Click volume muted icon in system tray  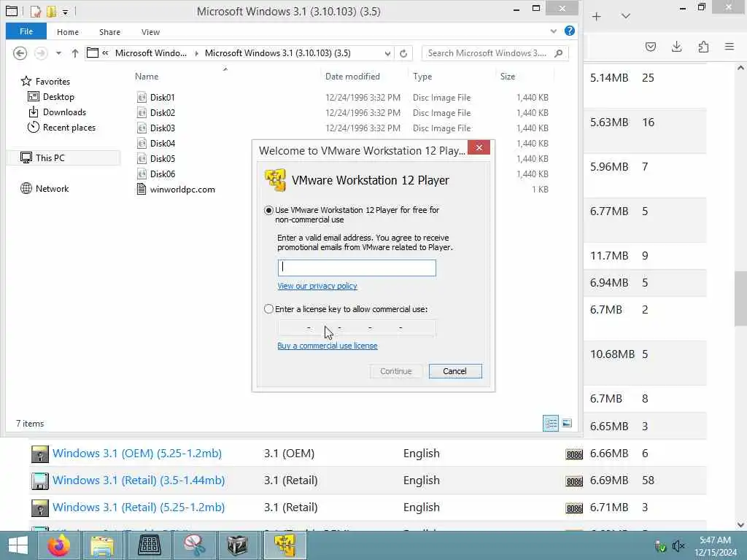tap(678, 545)
